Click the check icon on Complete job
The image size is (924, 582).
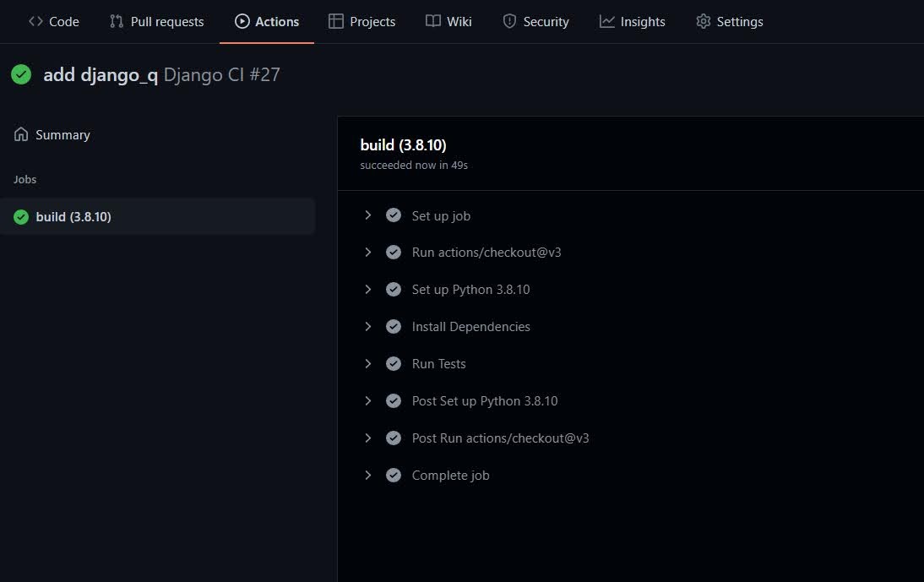[394, 475]
